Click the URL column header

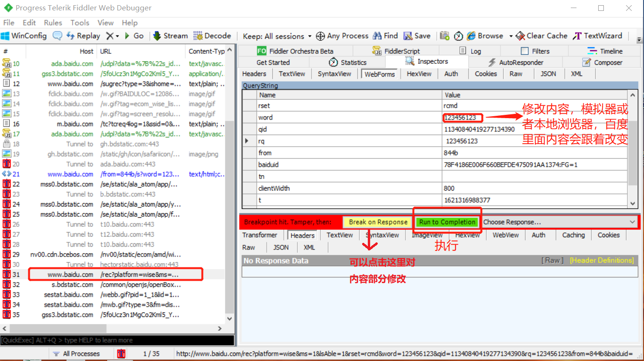[141, 51]
